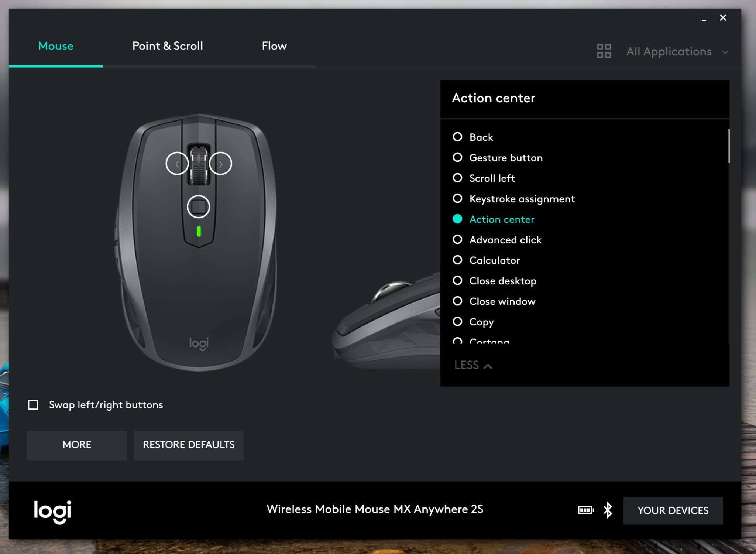This screenshot has height=554, width=756.
Task: Select the Action center radio button
Action: [x=458, y=219]
